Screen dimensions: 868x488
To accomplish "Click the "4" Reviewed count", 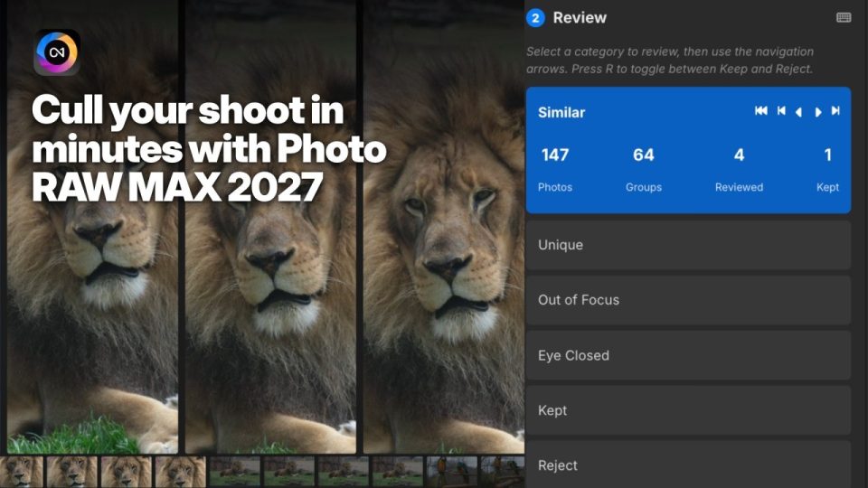I will (739, 155).
